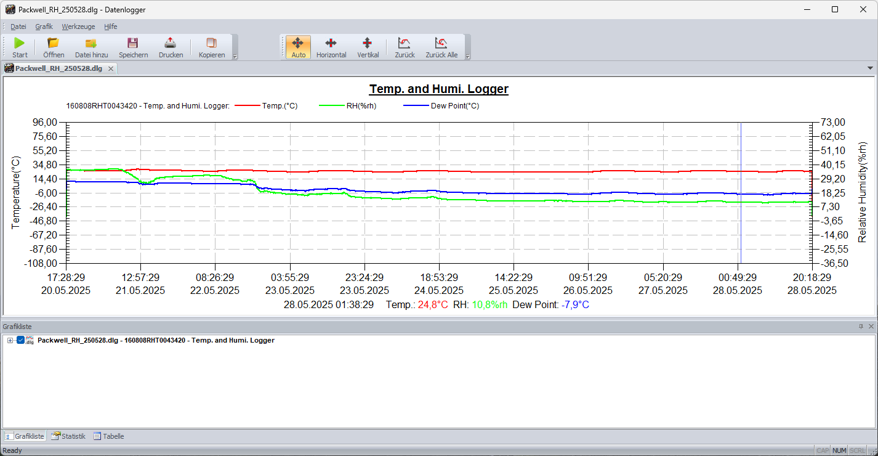
Task: Open the Werkzeuge menu
Action: click(78, 27)
